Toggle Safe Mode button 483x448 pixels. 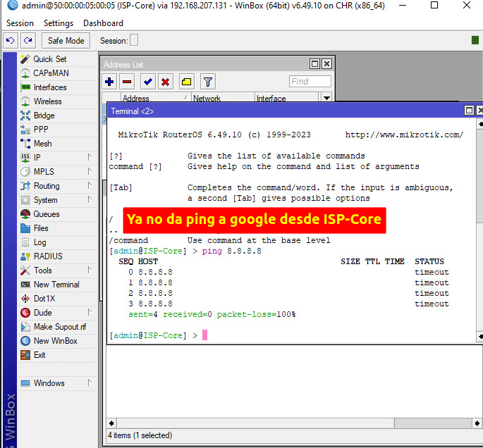66,41
